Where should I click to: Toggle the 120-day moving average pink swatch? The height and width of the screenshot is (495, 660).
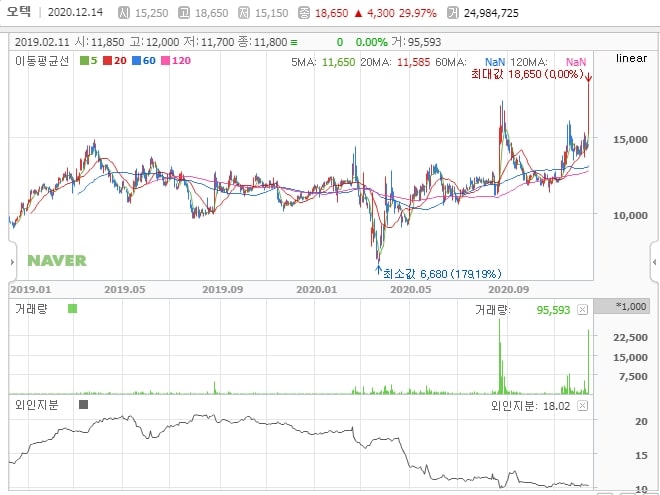point(166,61)
